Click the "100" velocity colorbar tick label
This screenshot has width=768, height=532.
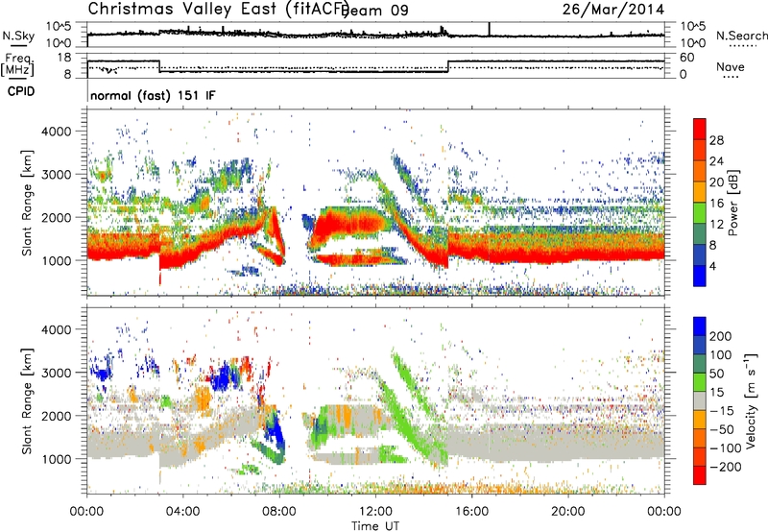click(721, 355)
